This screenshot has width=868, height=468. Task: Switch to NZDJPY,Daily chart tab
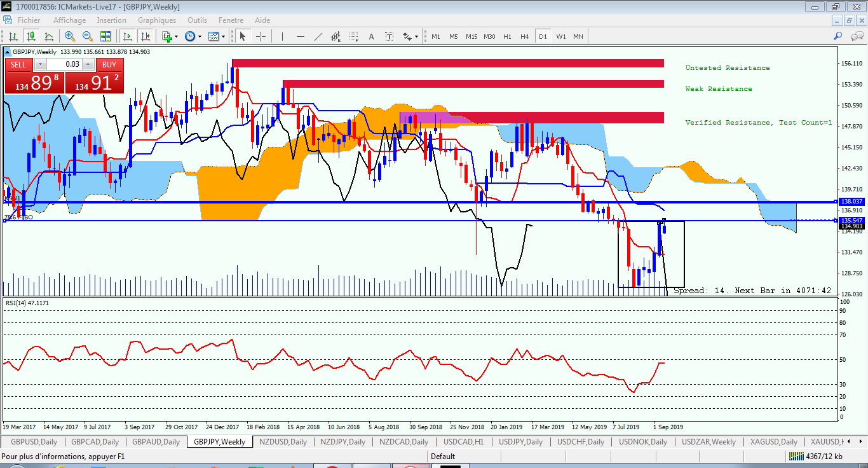pyautogui.click(x=343, y=441)
